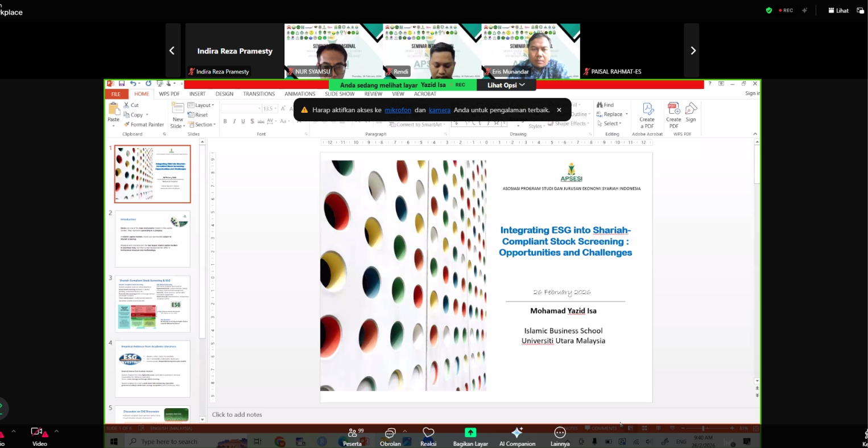Image resolution: width=868 pixels, height=448 pixels.
Task: Toggle Strikethrough in the Font group
Action: pos(261,121)
